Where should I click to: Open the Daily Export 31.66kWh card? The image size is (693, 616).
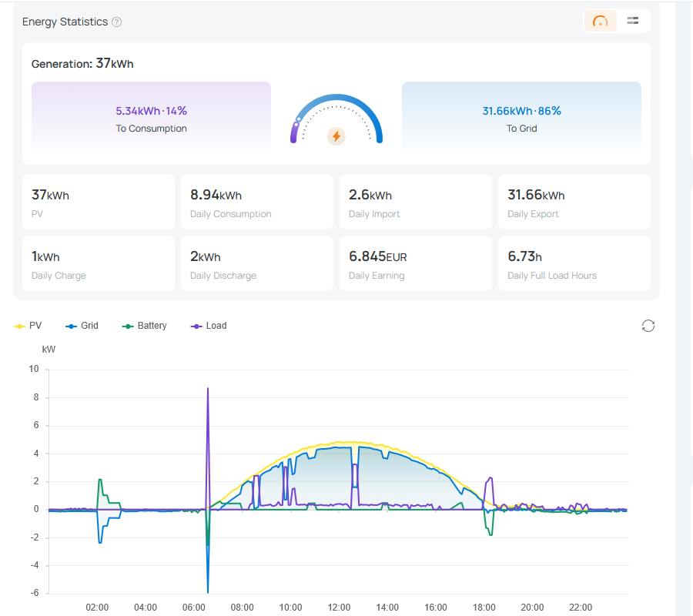(x=574, y=202)
